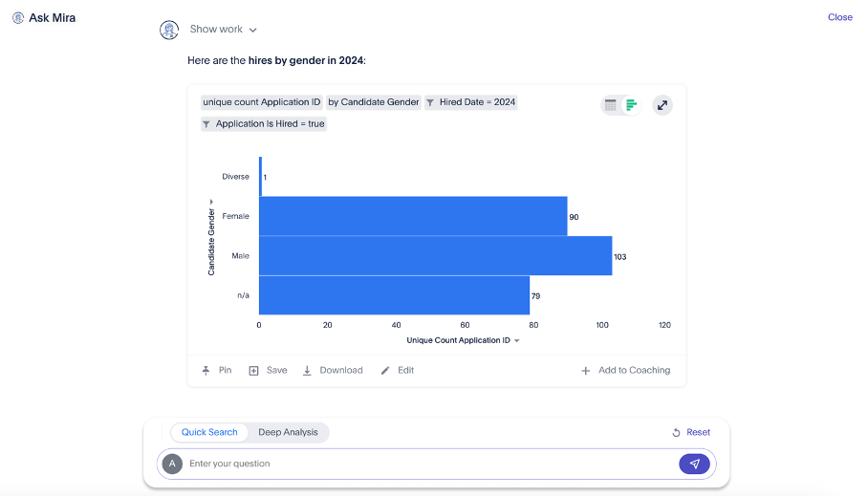Click the Mira avatar icon
Image resolution: width=868 pixels, height=497 pixels.
pos(169,30)
